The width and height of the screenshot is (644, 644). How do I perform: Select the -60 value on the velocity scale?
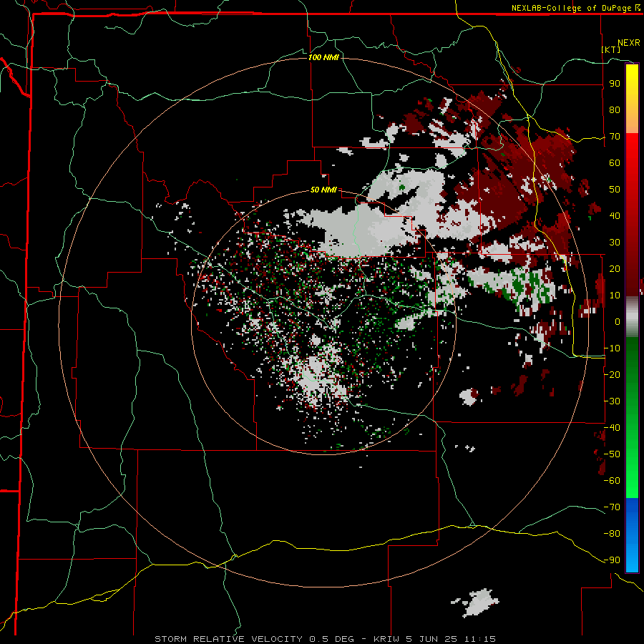(613, 481)
